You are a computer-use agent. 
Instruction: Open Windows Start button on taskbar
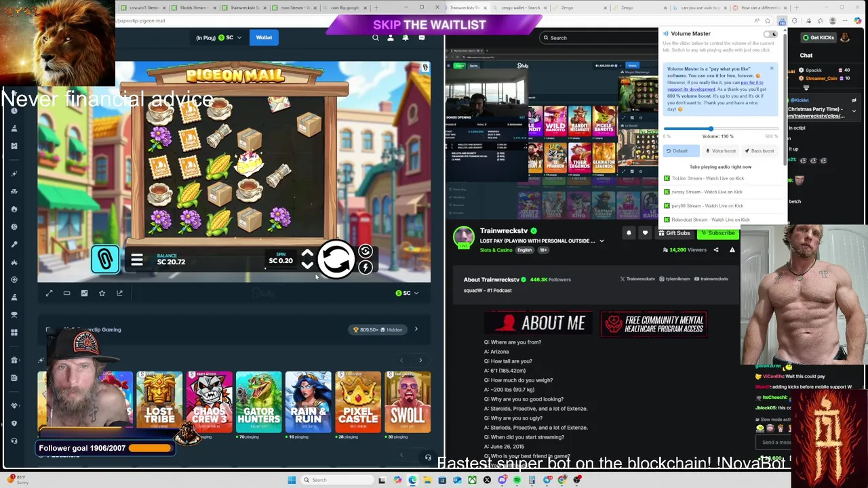292,480
